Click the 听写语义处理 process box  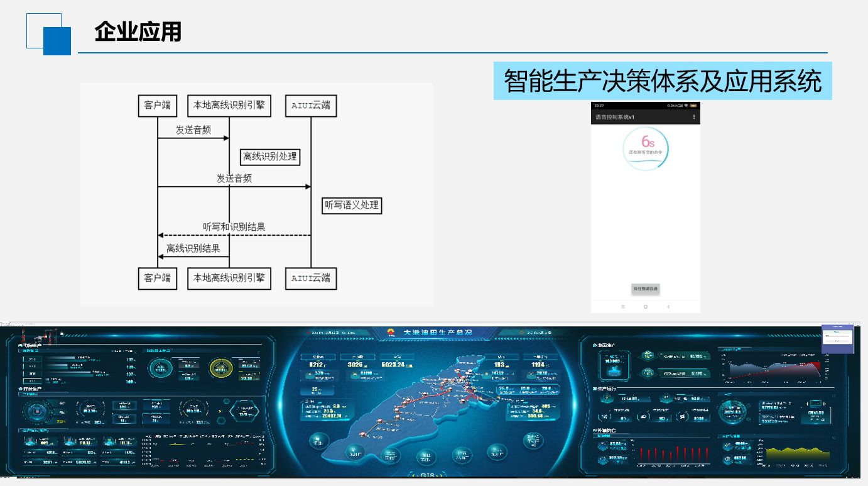pyautogui.click(x=352, y=205)
